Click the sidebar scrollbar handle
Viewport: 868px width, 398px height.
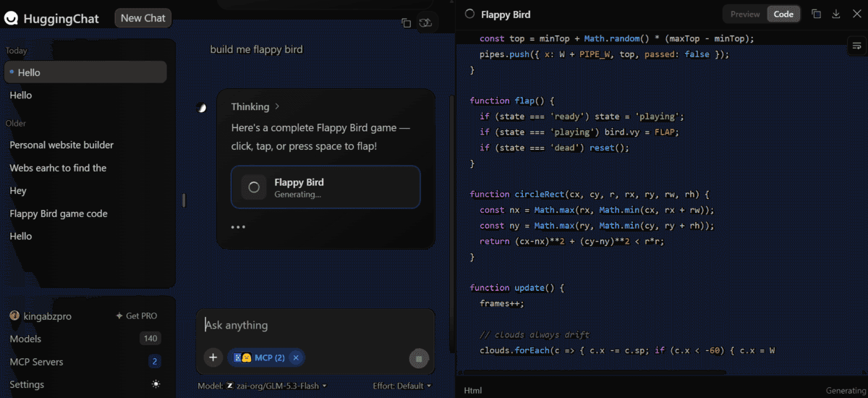pyautogui.click(x=184, y=200)
